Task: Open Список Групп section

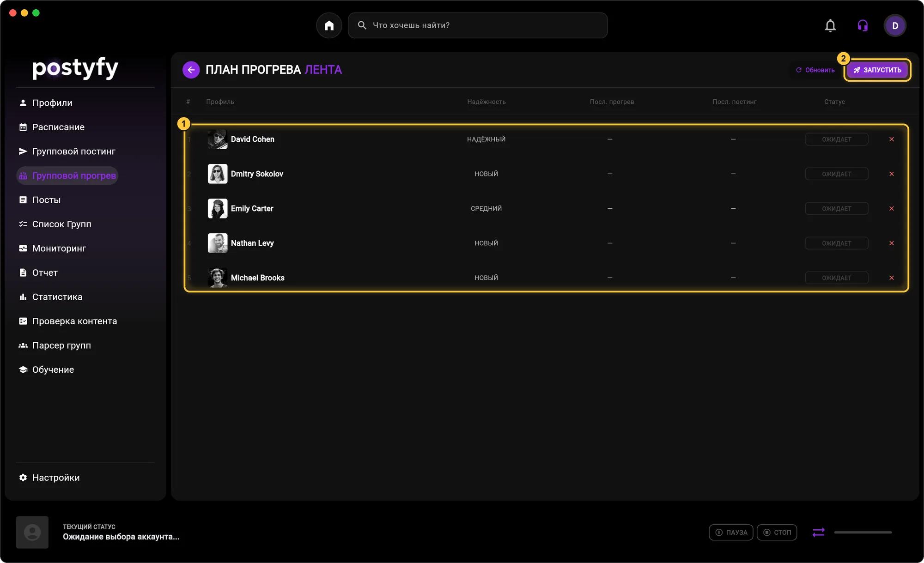Action: click(55, 224)
